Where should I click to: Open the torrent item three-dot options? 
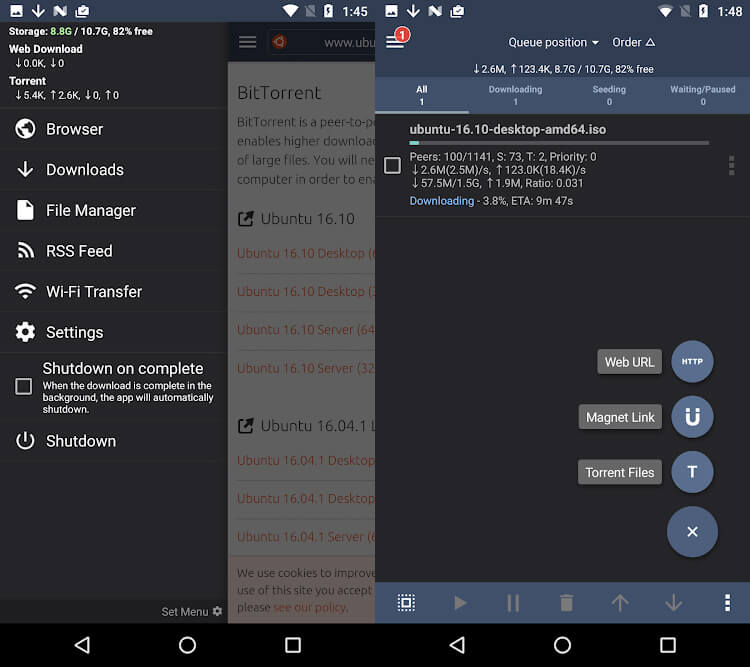click(731, 166)
